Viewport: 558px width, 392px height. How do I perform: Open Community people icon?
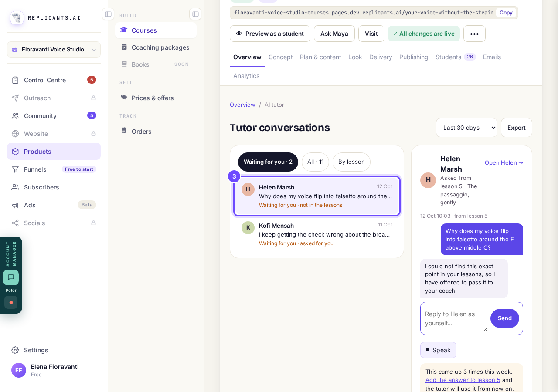click(15, 115)
